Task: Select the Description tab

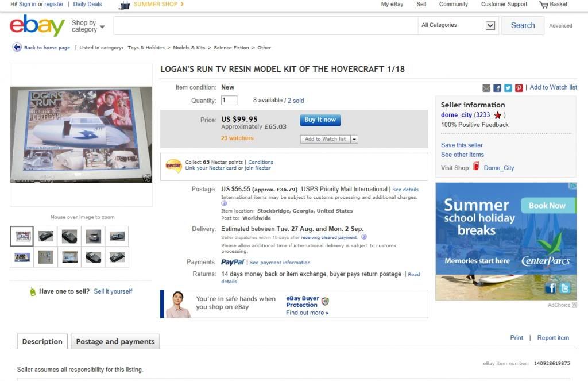Action: tap(42, 341)
